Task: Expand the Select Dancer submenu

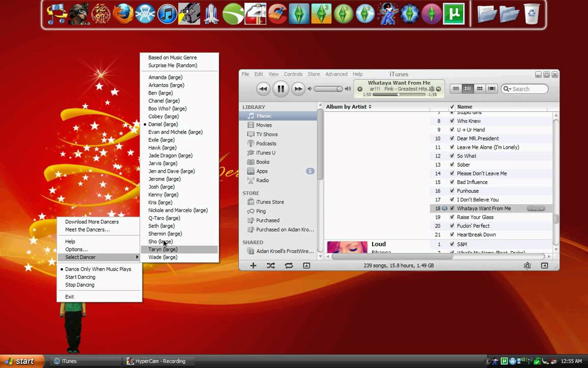Action: [100, 257]
